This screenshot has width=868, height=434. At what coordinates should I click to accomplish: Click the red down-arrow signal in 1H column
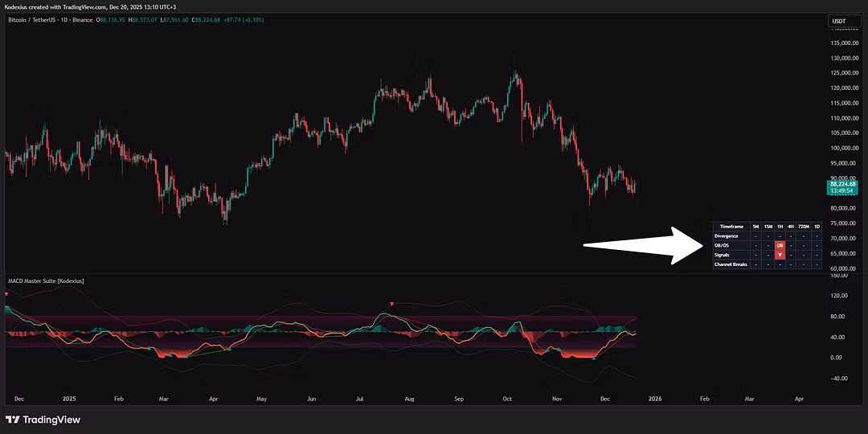coord(780,255)
